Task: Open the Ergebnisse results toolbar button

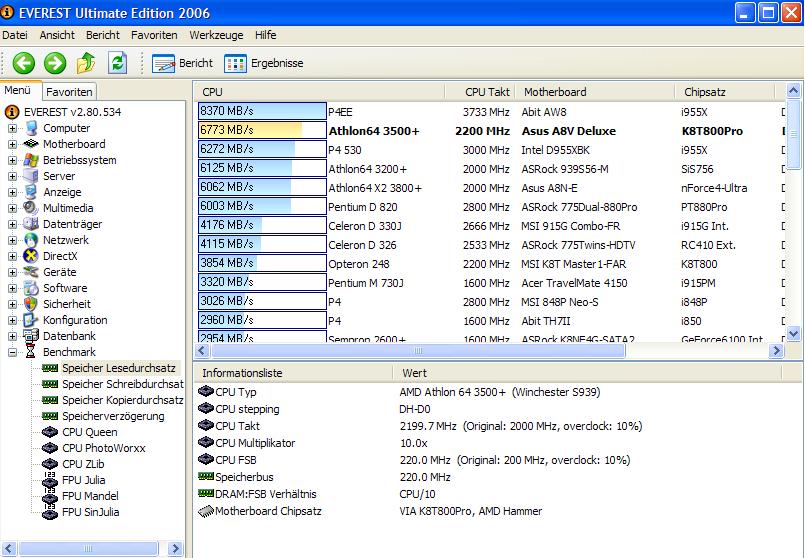Action: tap(263, 63)
